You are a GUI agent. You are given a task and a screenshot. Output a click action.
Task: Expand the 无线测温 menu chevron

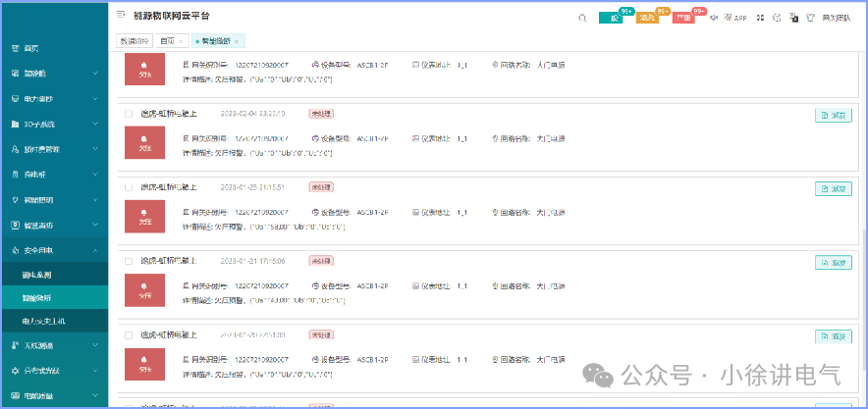(x=95, y=345)
